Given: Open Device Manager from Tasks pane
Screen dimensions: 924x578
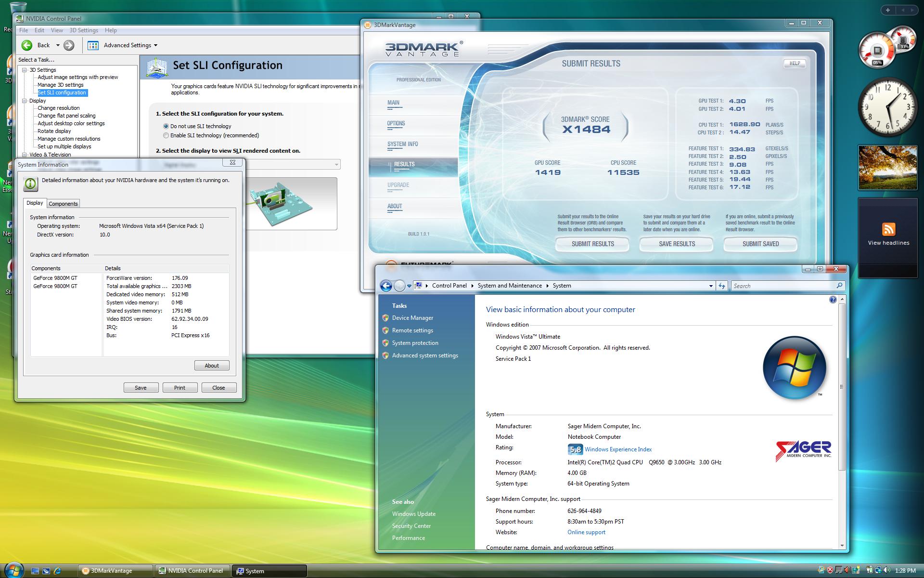Looking at the screenshot, I should click(412, 318).
